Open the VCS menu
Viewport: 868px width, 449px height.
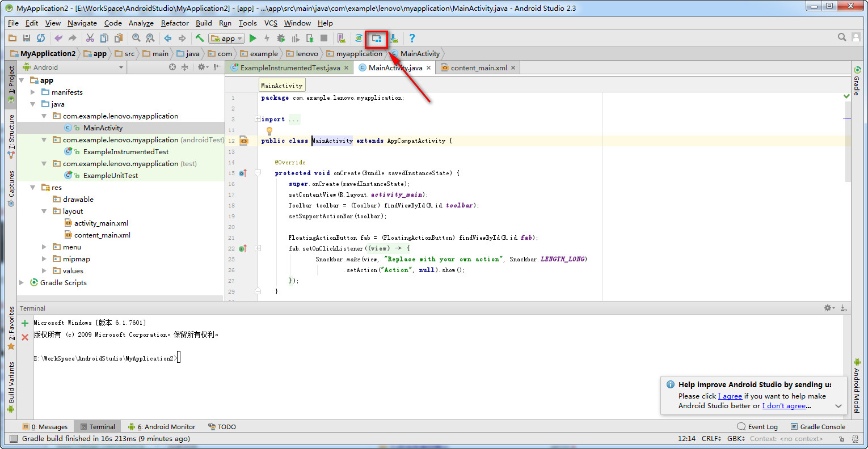point(271,23)
